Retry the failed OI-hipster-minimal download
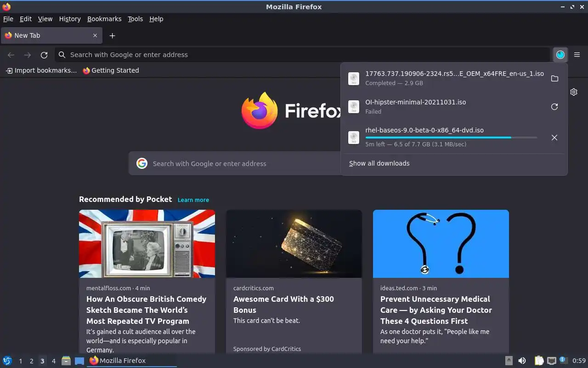This screenshot has height=368, width=588. click(x=554, y=107)
